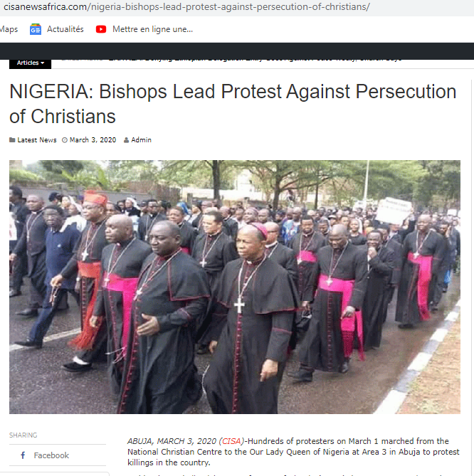Open the Maps bookmark

[x=9, y=29]
